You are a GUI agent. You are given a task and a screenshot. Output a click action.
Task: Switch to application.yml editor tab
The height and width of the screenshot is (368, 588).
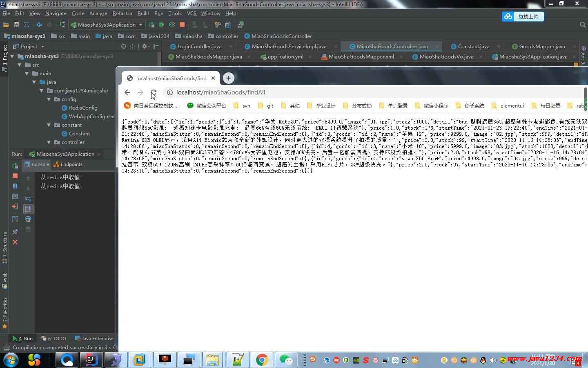(285, 56)
